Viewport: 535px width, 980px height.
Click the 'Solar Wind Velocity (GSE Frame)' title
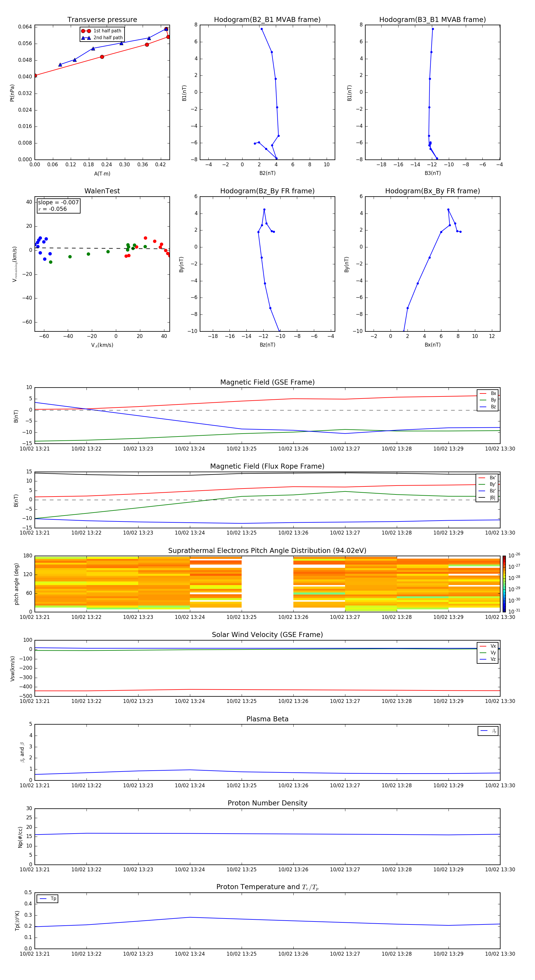tap(267, 635)
